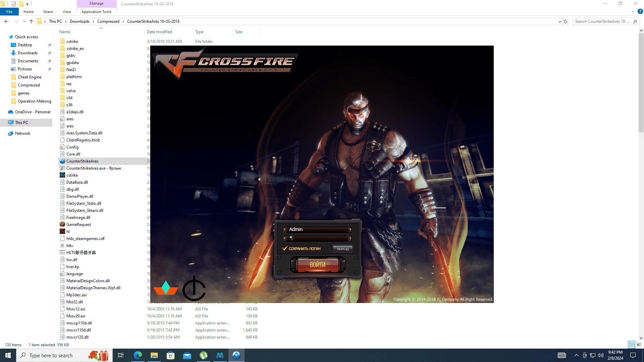Image resolution: width=644 pixels, height=362 pixels.
Task: Open Explorer Help question mark icon
Action: tap(640, 12)
